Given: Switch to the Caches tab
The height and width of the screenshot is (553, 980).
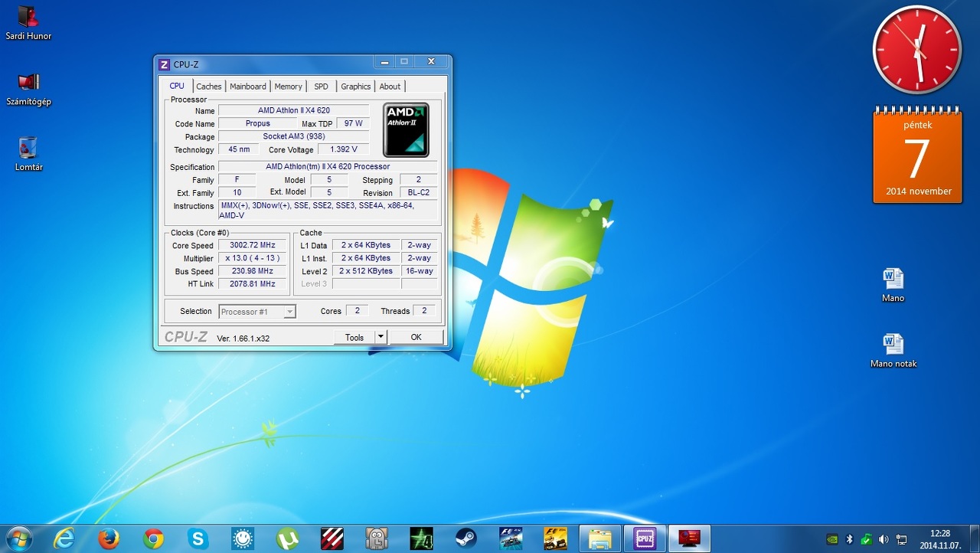Looking at the screenshot, I should pyautogui.click(x=209, y=87).
